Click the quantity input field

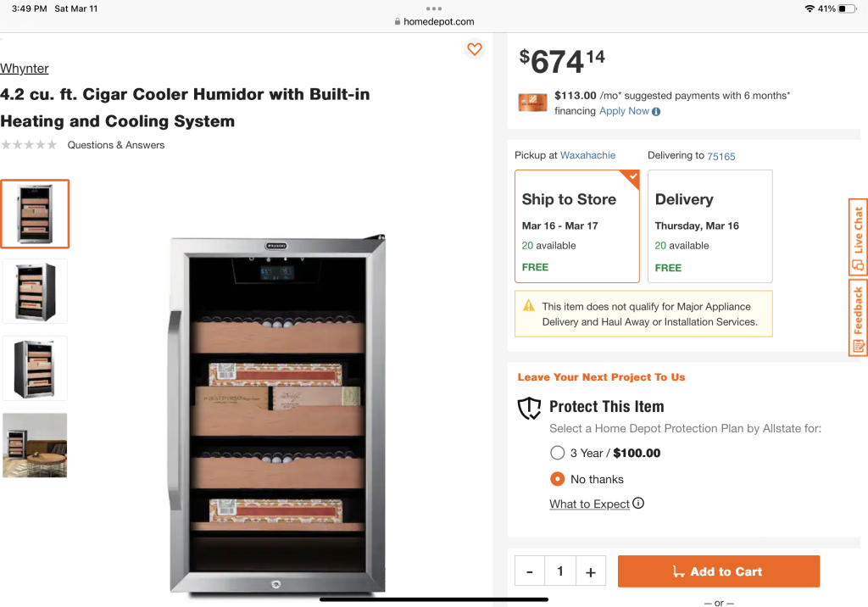[x=559, y=571]
